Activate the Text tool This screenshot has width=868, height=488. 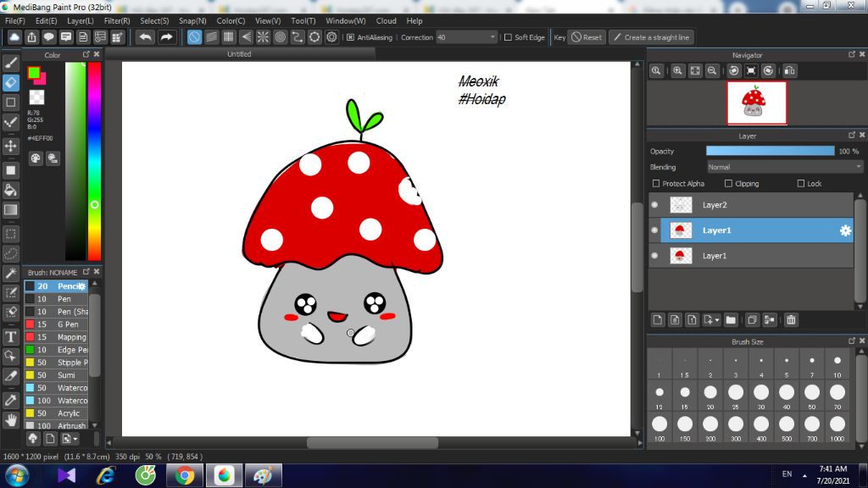(11, 336)
